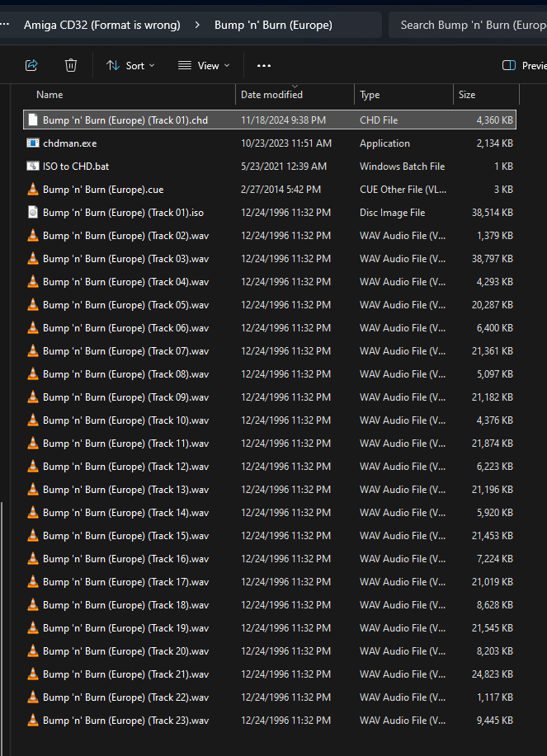547x756 pixels.
Task: Click the 9,445 KB size cell
Action: click(x=494, y=721)
